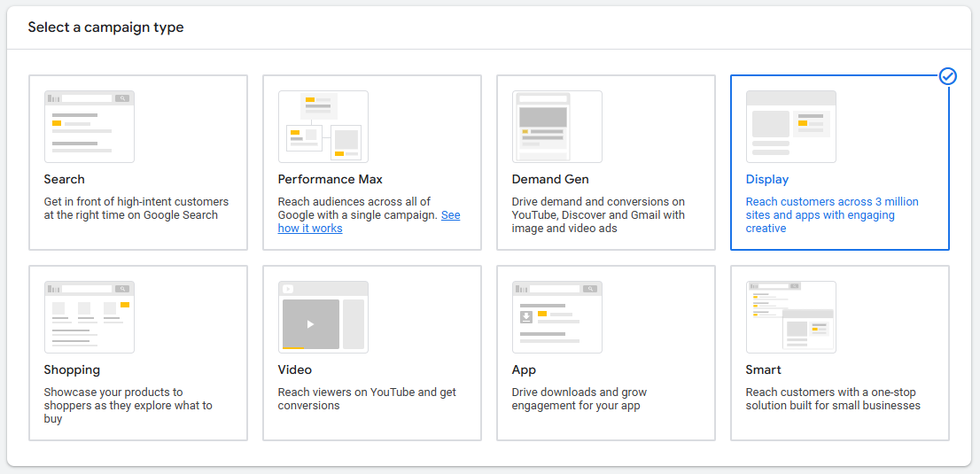This screenshot has width=980, height=474.
Task: Click the blue checkmark on Display card
Action: (x=948, y=76)
